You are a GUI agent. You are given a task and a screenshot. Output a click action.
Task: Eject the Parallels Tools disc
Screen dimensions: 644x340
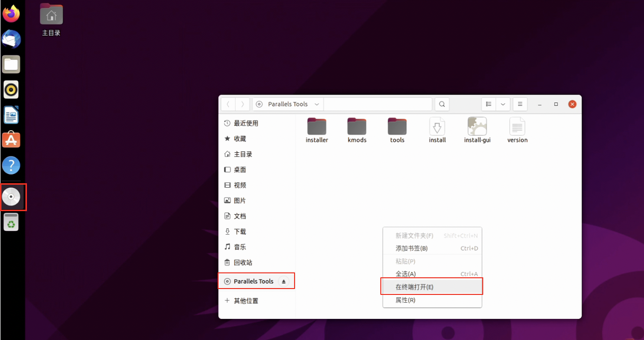(x=284, y=281)
